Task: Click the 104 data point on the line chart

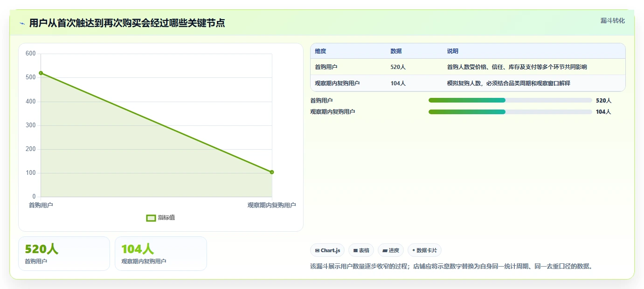Action: click(272, 172)
